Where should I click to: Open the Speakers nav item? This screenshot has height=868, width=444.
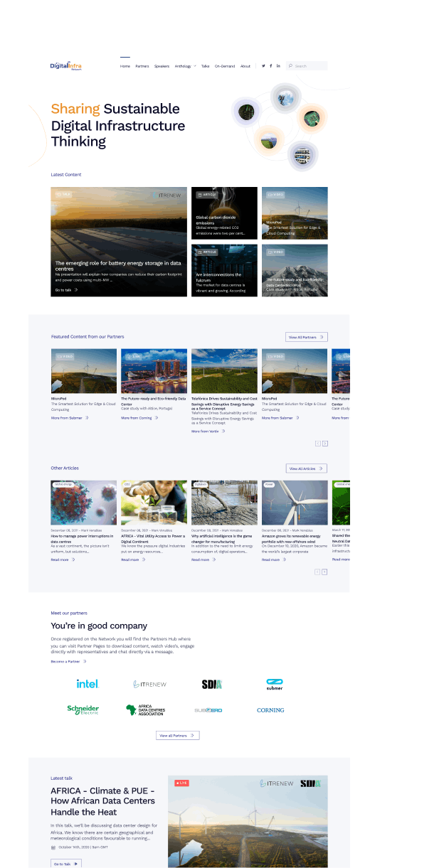tap(162, 66)
